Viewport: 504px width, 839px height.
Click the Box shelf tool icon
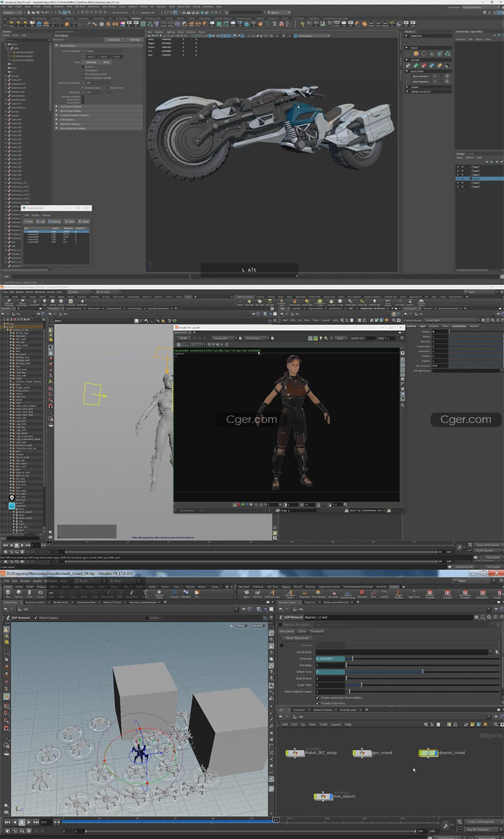9,594
